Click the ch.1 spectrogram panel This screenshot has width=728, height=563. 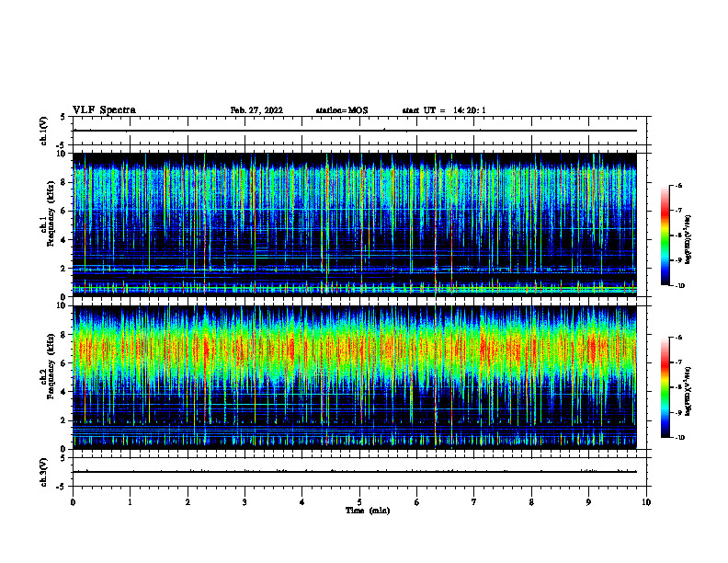[355, 224]
